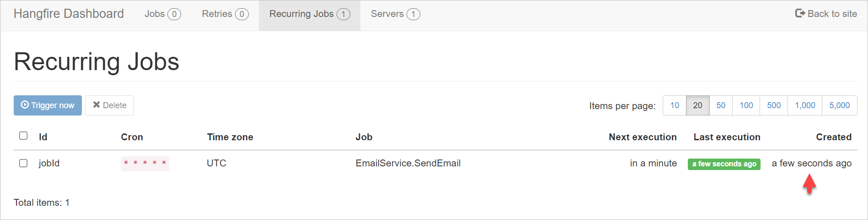Open the Jobs tab

click(162, 14)
